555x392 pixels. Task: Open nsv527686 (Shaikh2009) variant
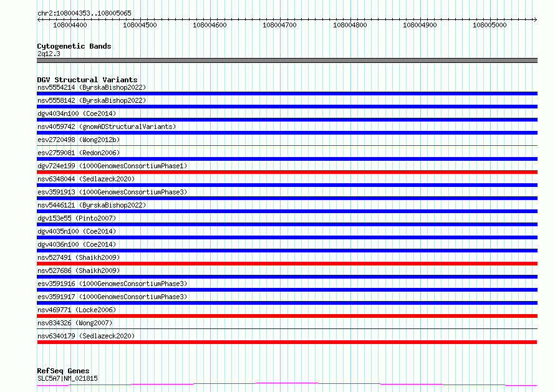click(79, 270)
